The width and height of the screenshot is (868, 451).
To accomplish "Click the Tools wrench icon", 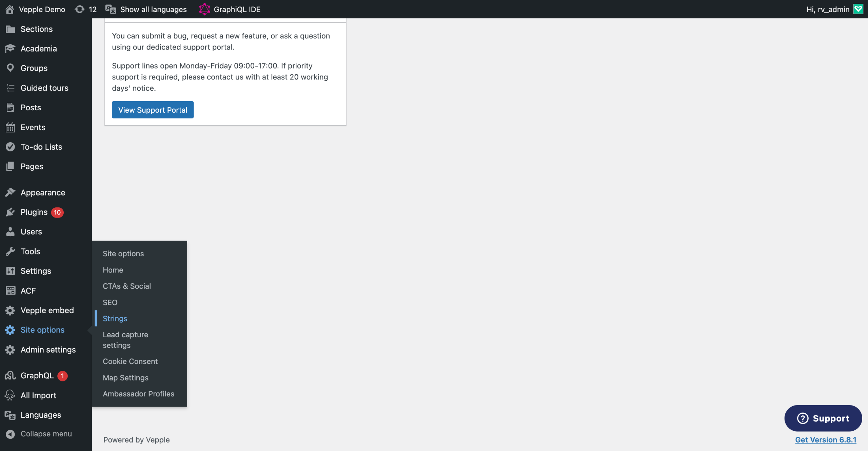I will click(x=10, y=251).
